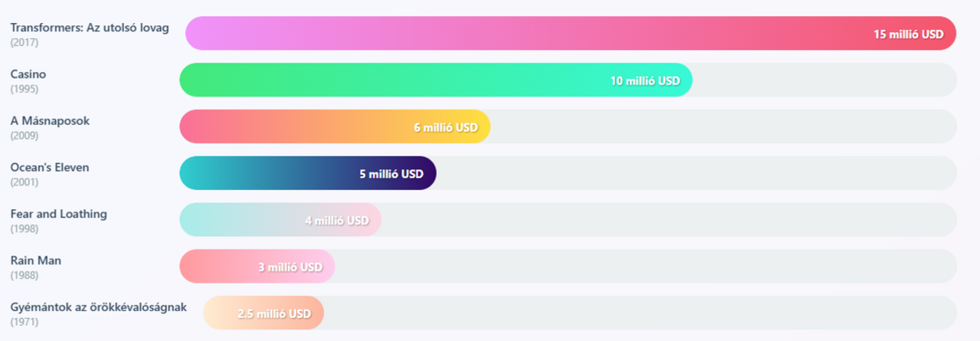The image size is (980, 341).
Task: Click the 10 millió USD value label
Action: [x=645, y=80]
